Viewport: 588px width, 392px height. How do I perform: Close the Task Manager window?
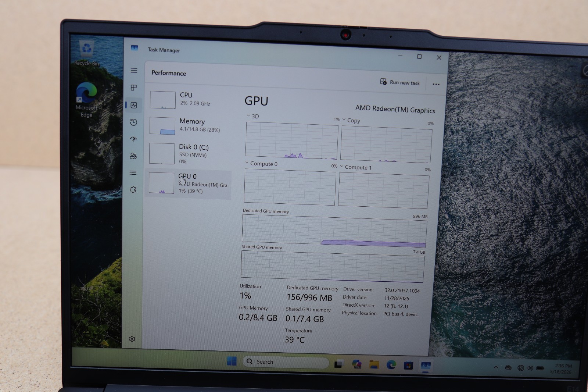coord(439,57)
